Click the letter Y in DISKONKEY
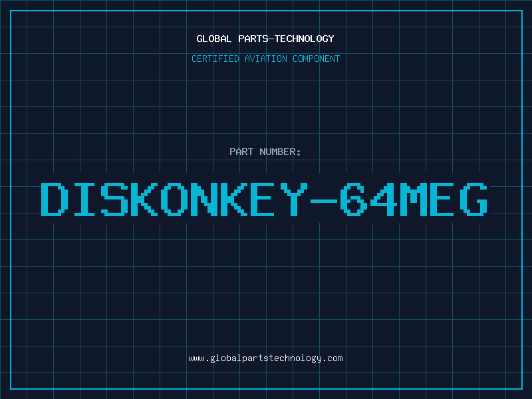The height and width of the screenshot is (399, 532). pyautogui.click(x=293, y=199)
